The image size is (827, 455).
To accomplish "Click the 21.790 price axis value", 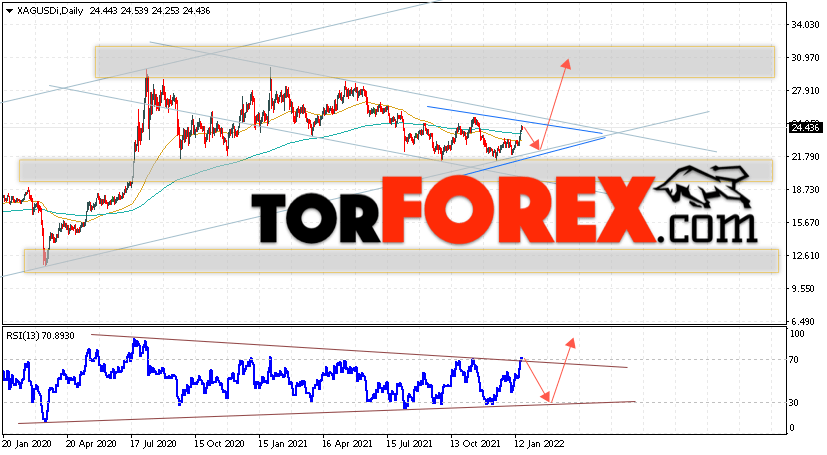I will (805, 157).
